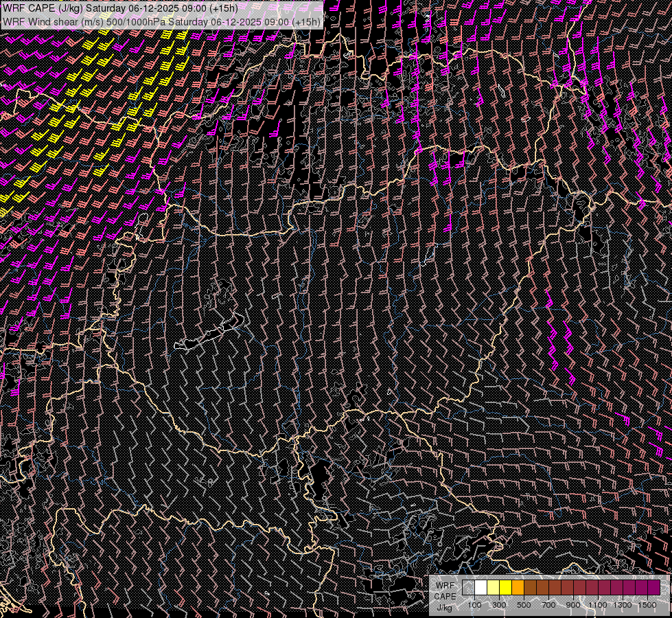Click the "J/kg" unit label in the legend
Screen dimensions: 672x618
click(444, 607)
